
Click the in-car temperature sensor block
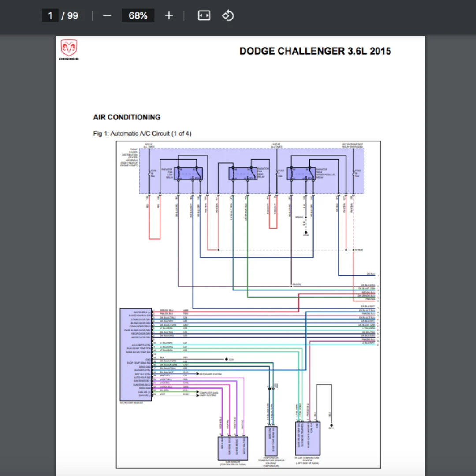[308, 439]
